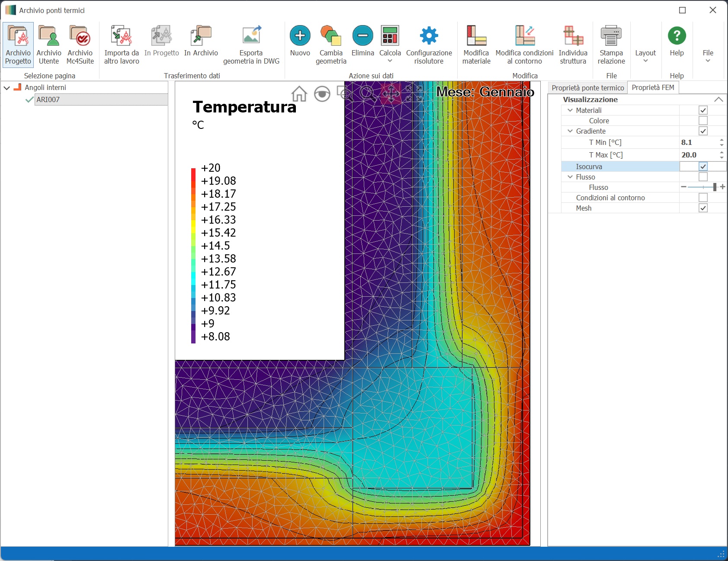Switch to Proprietà ponte termico tab
Image resolution: width=728 pixels, height=561 pixels.
point(588,88)
